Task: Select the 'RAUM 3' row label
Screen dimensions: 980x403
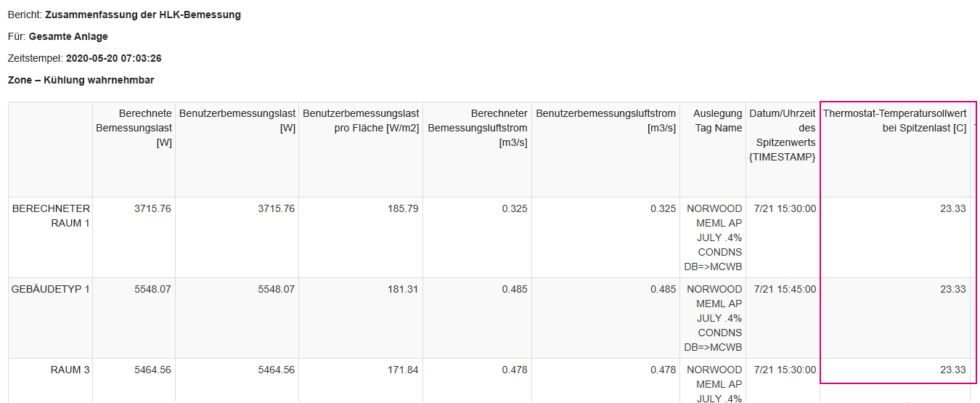Action: (70, 370)
